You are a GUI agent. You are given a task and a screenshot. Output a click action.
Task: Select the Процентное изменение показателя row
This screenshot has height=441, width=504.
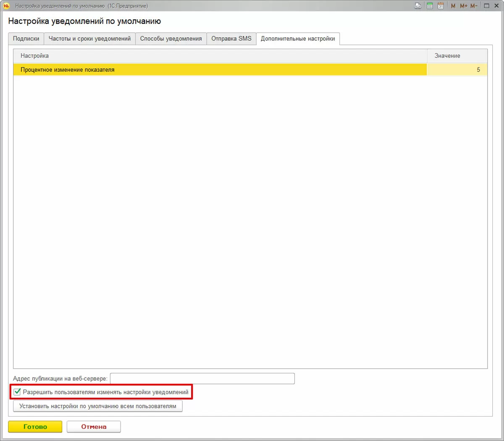tap(250, 70)
